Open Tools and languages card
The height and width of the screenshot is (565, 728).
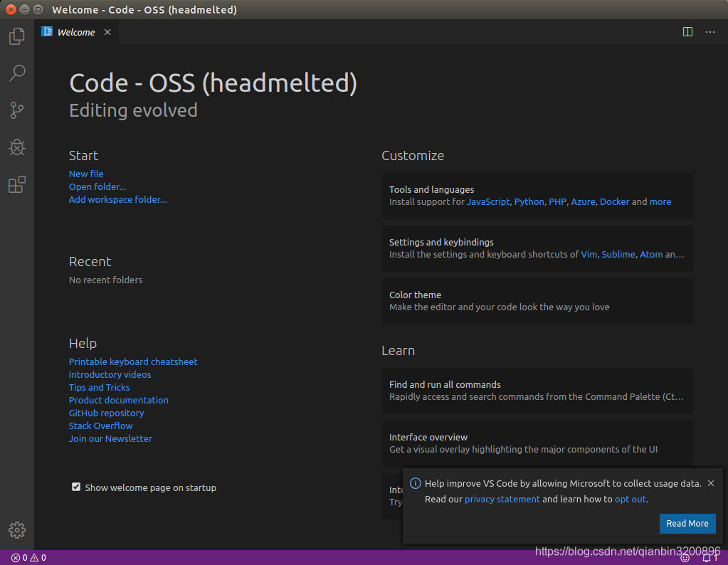(537, 196)
